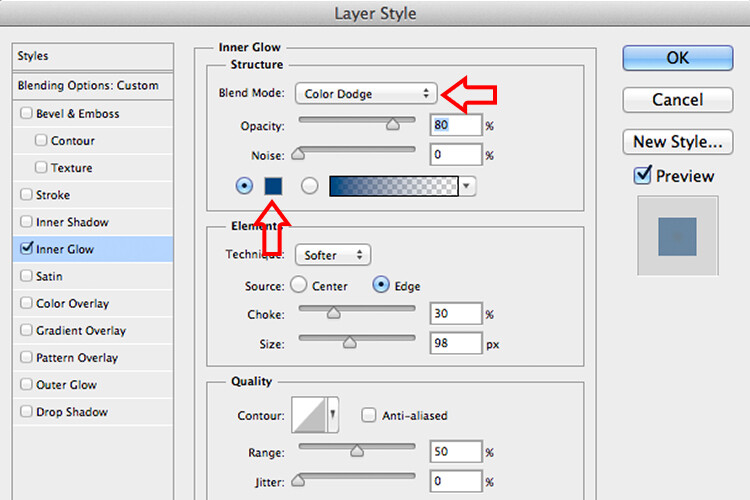Toggle the Preview checkbox
Image resolution: width=750 pixels, height=500 pixels.
tap(643, 176)
